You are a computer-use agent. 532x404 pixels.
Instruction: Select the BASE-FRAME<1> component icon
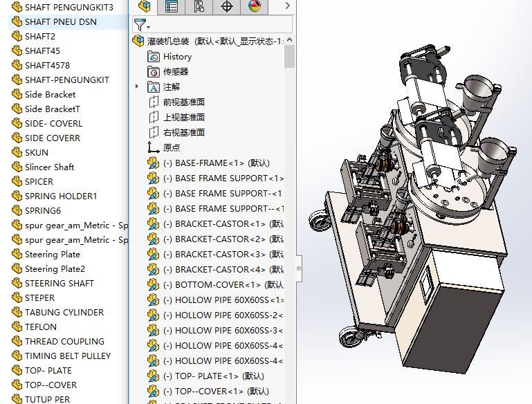(154, 163)
